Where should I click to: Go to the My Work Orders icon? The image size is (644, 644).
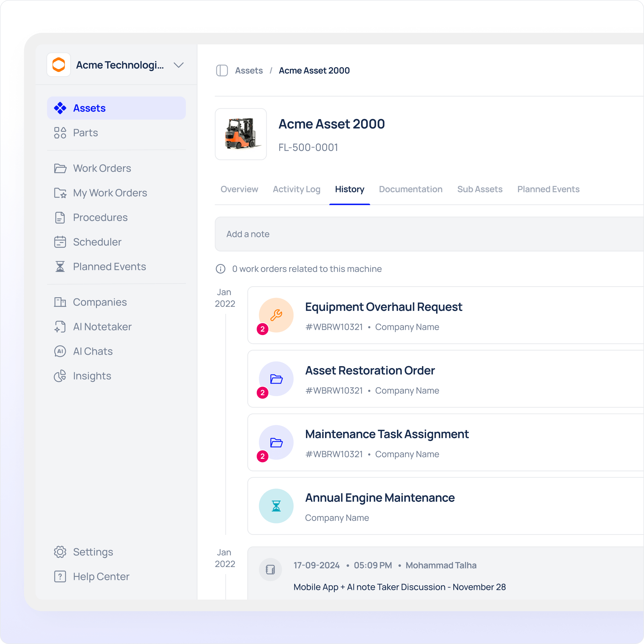click(x=60, y=193)
